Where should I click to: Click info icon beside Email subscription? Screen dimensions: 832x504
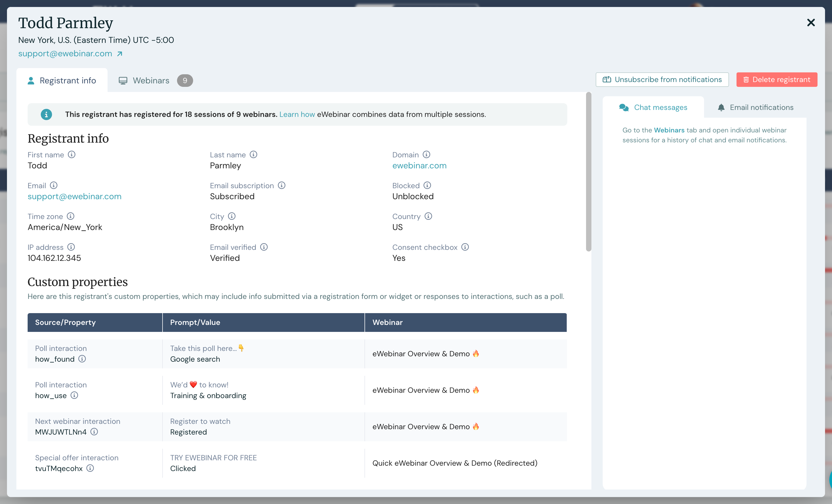point(282,185)
